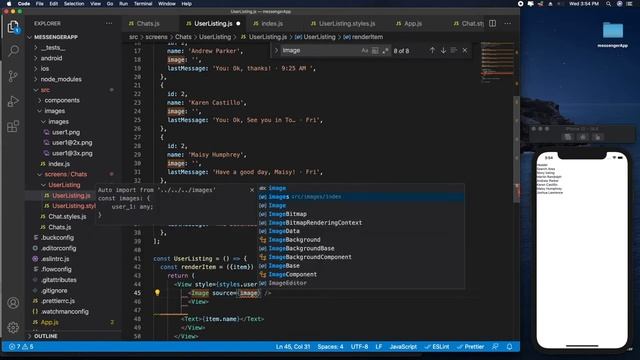
Task: Toggle Find in Selection
Action: [454, 51]
